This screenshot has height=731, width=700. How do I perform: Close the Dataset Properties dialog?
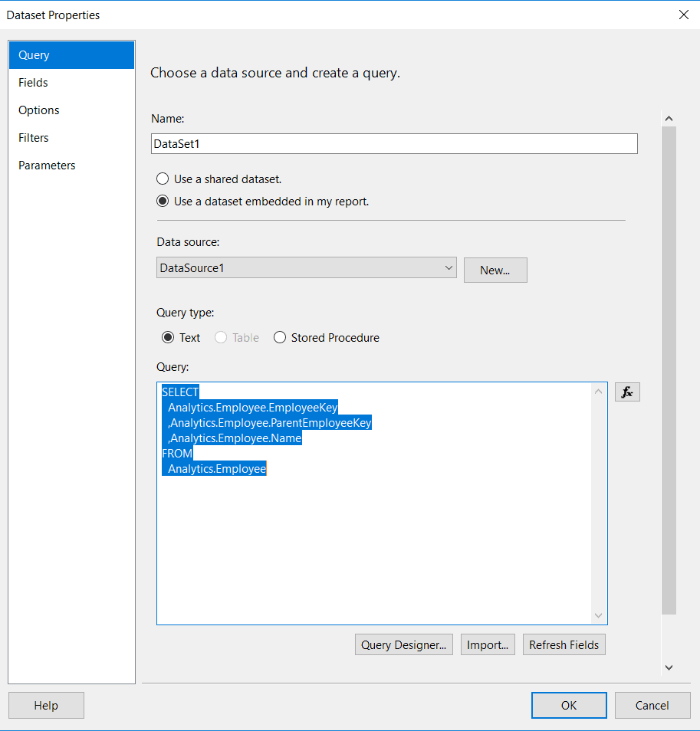(x=683, y=15)
